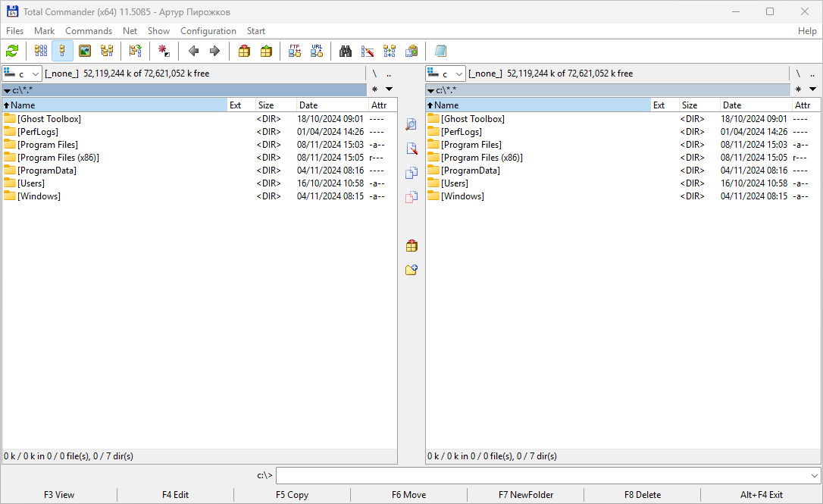Sort left panel by Name column header
The height and width of the screenshot is (504, 823).
(114, 105)
